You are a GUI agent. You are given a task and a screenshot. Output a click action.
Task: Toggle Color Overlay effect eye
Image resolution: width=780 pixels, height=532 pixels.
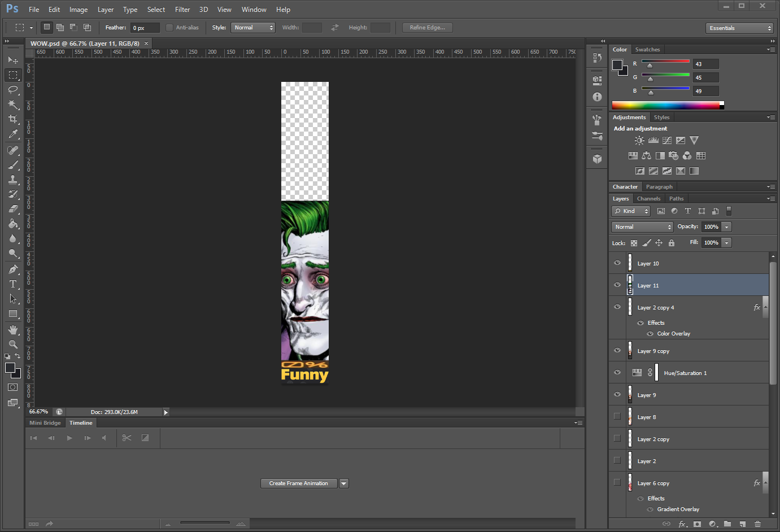[x=650, y=334]
